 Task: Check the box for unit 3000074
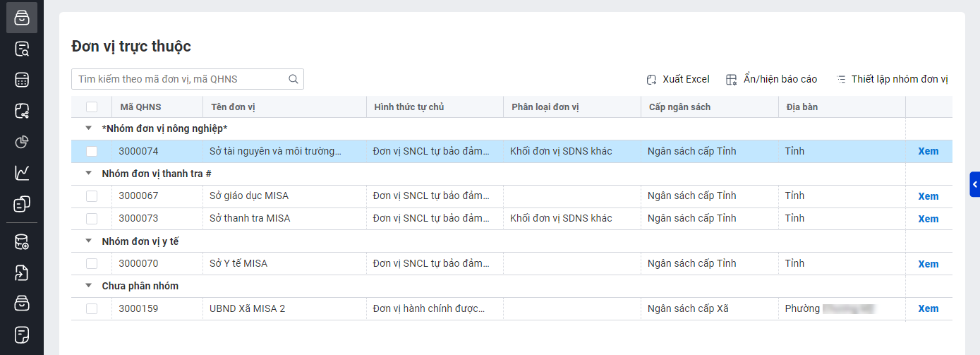(x=92, y=151)
